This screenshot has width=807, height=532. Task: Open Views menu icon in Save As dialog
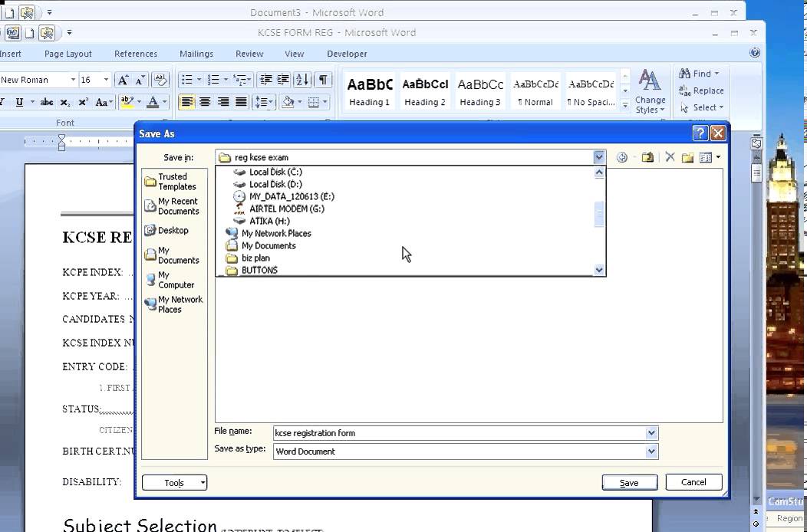706,157
